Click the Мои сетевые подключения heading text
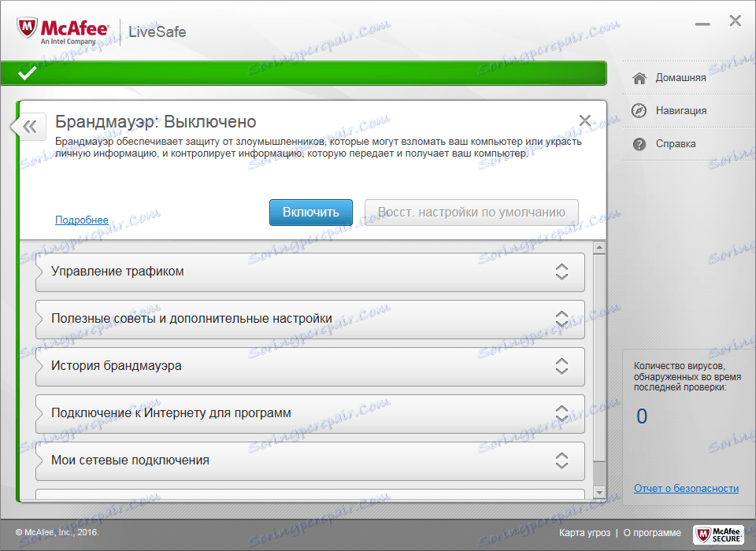 (x=130, y=460)
